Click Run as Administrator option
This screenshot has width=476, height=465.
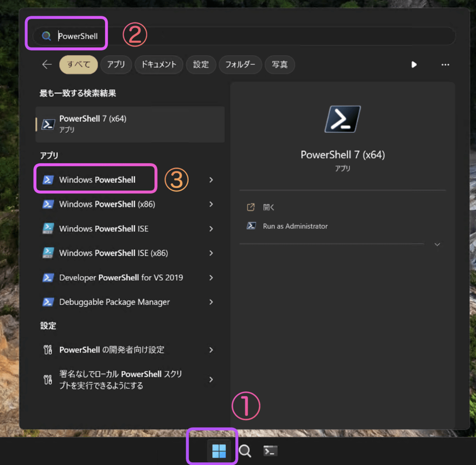(x=295, y=226)
